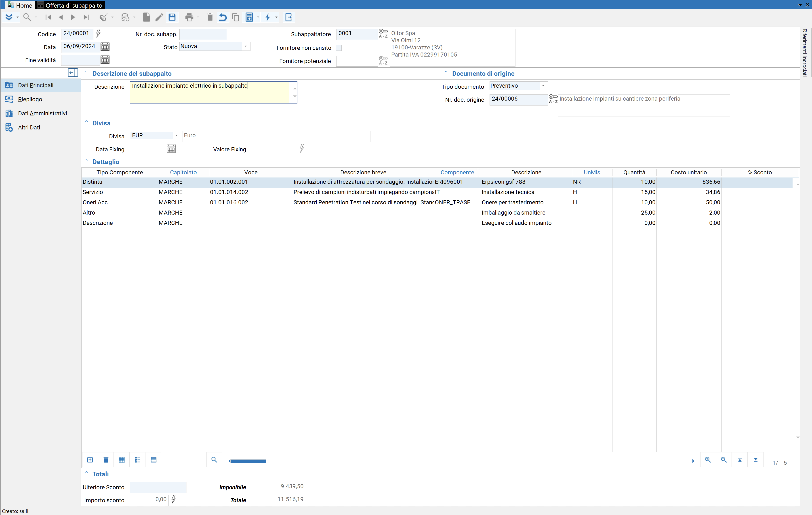Jump to top of detail rows
This screenshot has width=812, height=515.
coord(740,460)
